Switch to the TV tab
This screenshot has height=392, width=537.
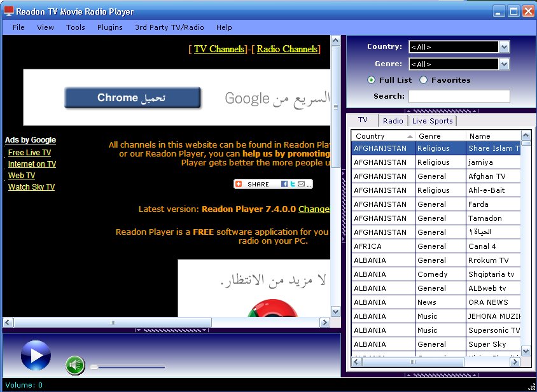click(363, 120)
